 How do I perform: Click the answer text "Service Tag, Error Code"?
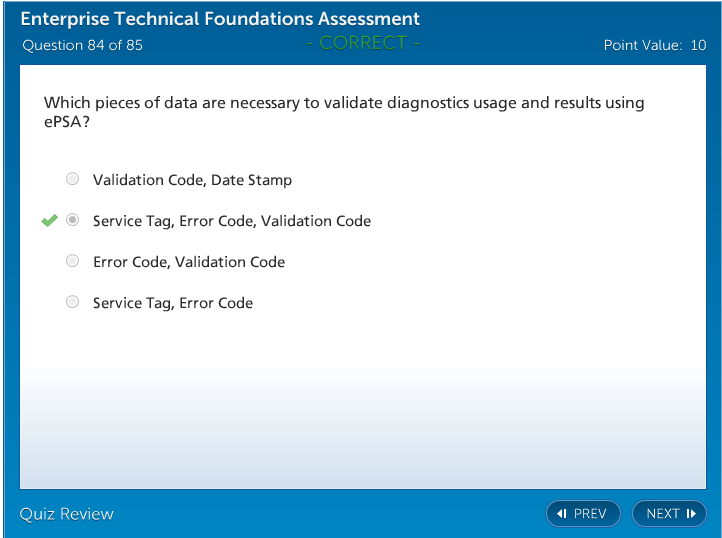tap(173, 303)
